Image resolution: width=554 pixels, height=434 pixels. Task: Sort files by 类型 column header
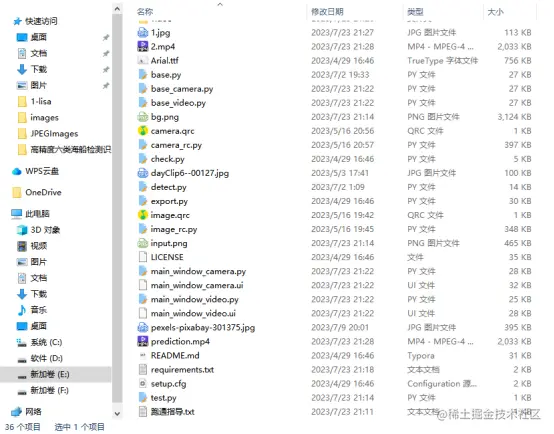(415, 12)
